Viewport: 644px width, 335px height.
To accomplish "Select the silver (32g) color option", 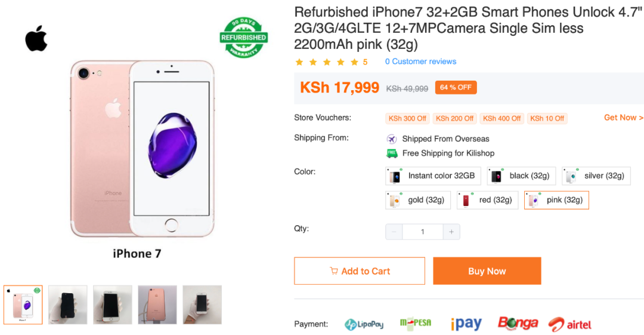I will pos(596,176).
